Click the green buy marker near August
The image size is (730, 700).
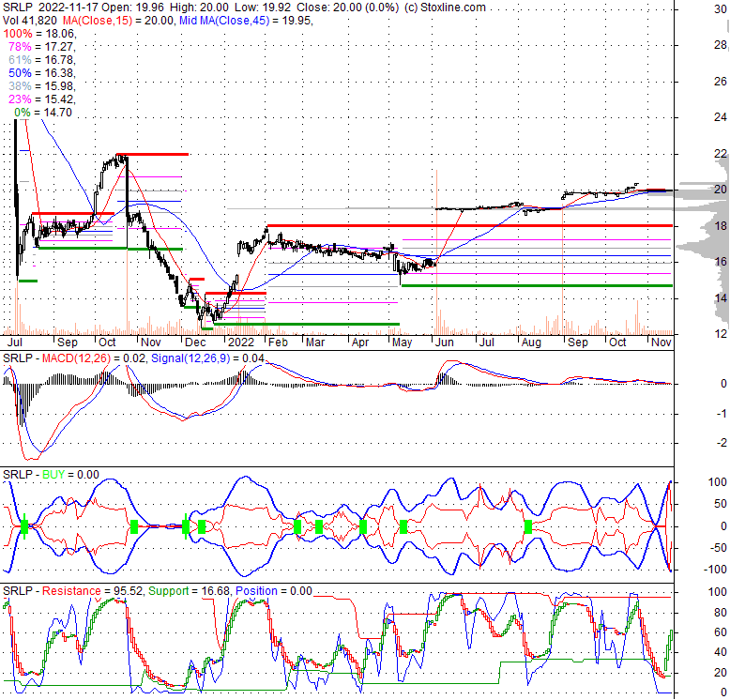528,526
